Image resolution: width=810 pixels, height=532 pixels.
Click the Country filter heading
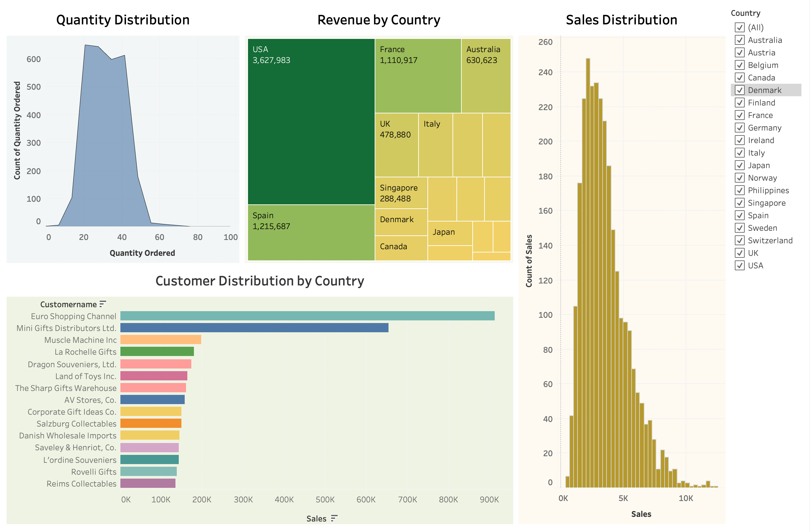[745, 13]
